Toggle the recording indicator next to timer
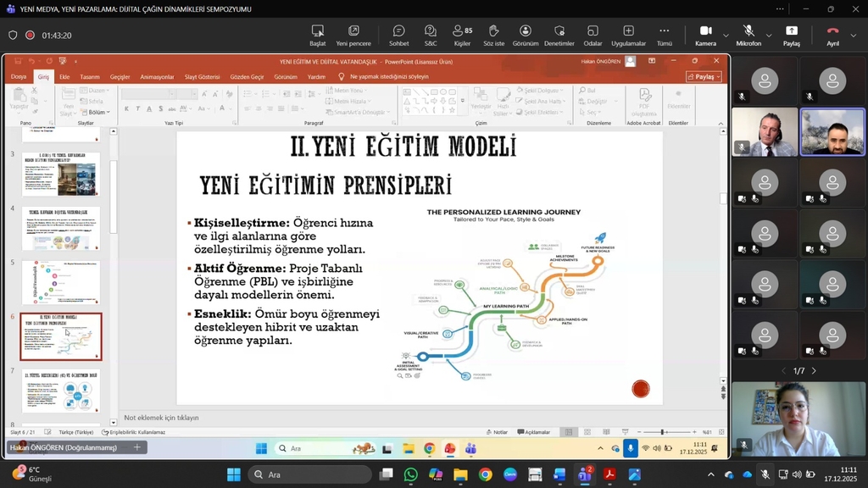 [30, 36]
